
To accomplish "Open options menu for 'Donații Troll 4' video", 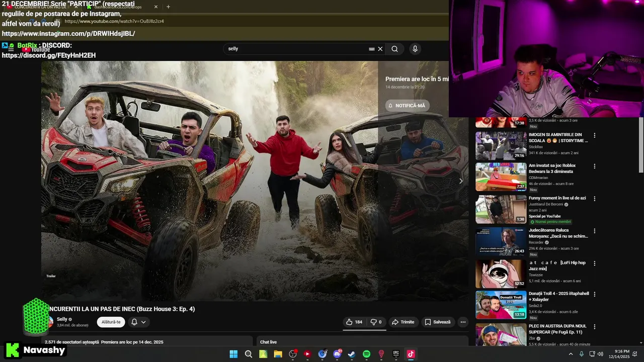I will (x=595, y=294).
